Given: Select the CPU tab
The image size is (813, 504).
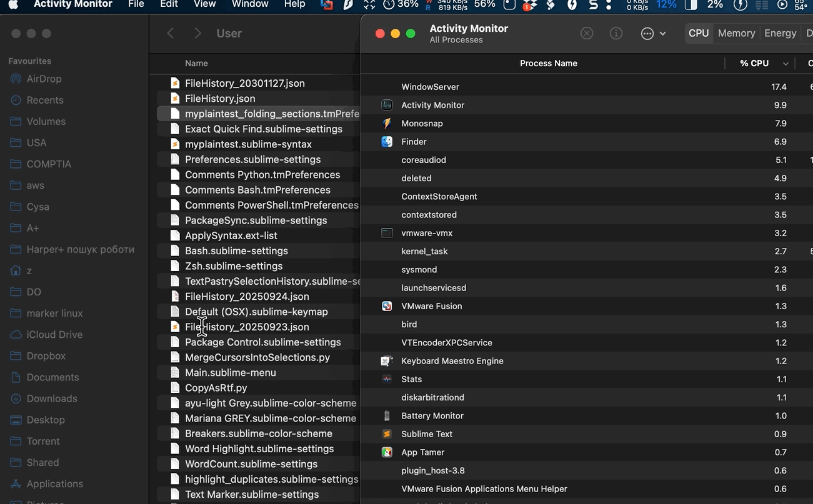Looking at the screenshot, I should 698,34.
